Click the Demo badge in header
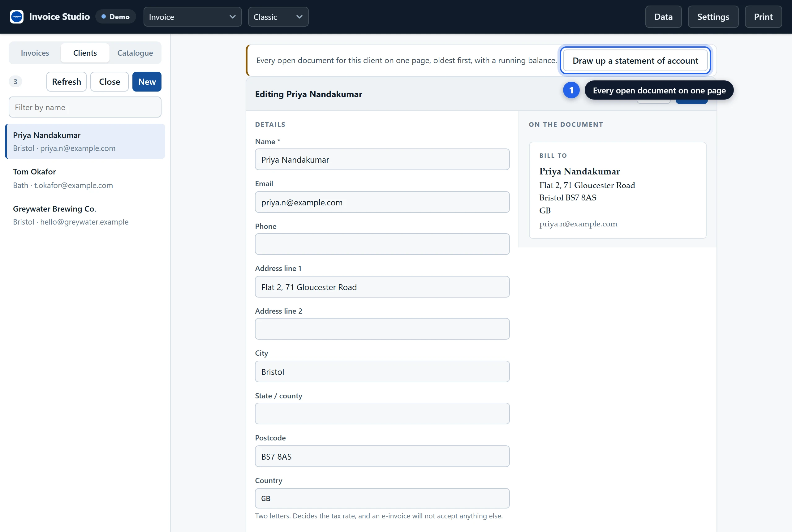 (115, 17)
